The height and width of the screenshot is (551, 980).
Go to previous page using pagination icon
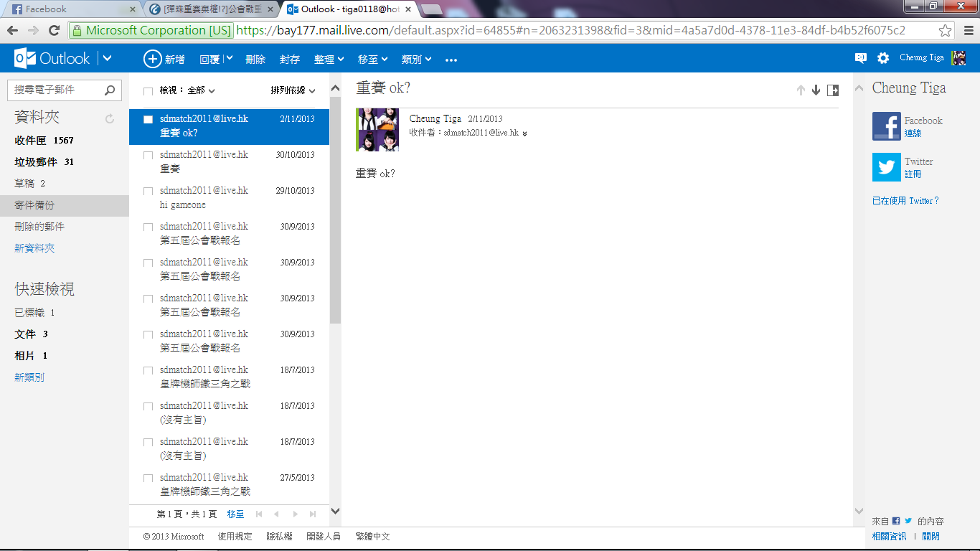(x=277, y=514)
